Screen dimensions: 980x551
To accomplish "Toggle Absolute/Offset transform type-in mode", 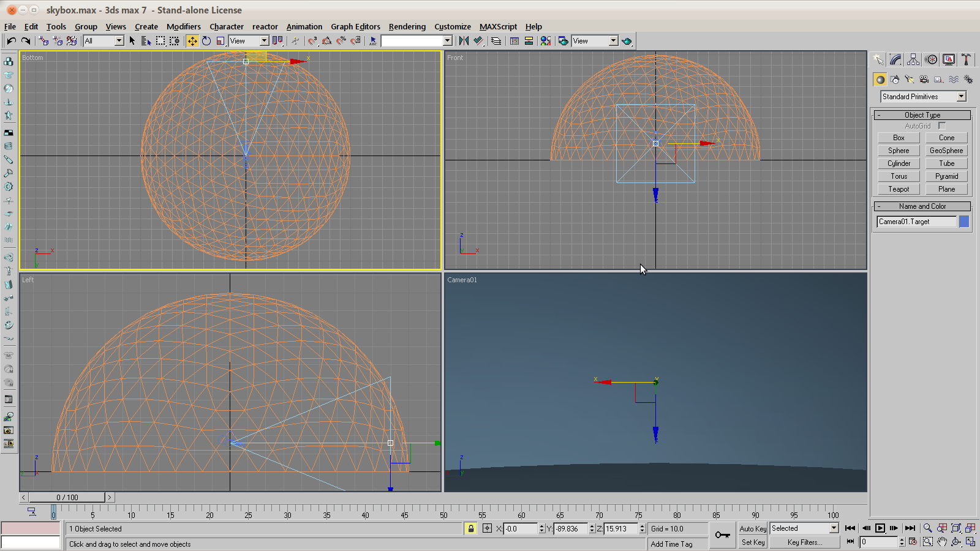I will click(x=487, y=528).
